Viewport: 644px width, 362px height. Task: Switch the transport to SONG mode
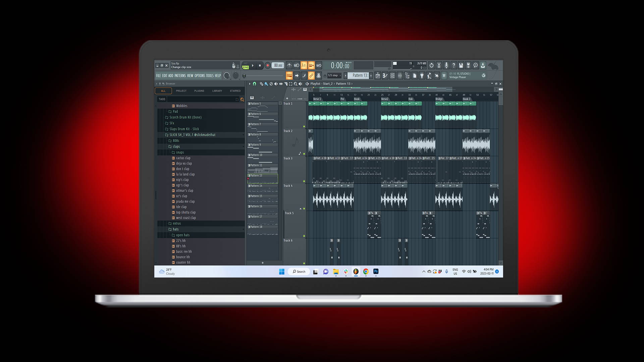[x=245, y=67]
